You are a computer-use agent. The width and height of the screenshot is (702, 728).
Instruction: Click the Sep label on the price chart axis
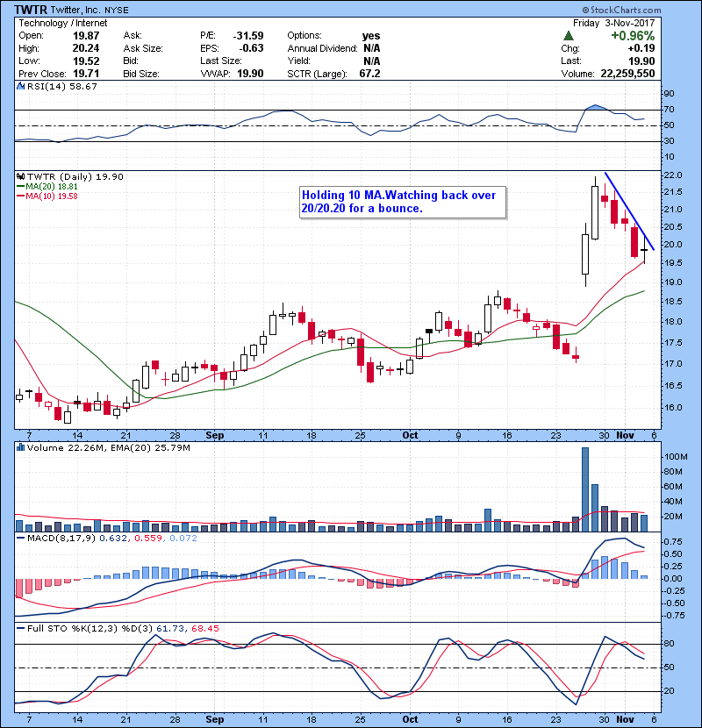click(215, 436)
